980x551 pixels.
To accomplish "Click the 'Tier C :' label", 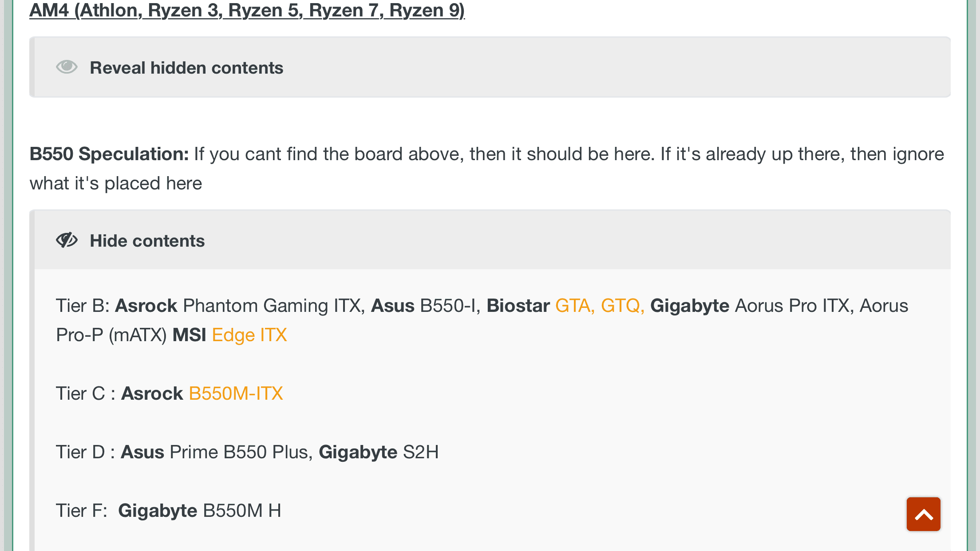I will coord(86,394).
